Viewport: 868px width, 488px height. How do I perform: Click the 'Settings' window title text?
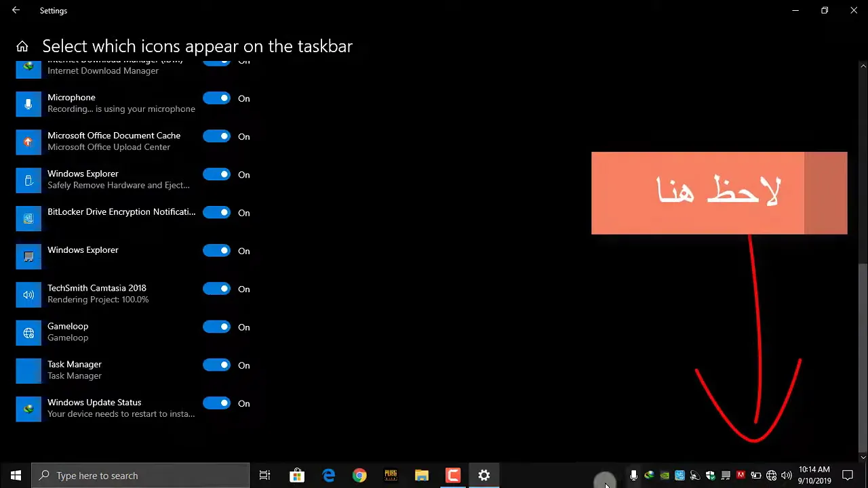click(54, 11)
